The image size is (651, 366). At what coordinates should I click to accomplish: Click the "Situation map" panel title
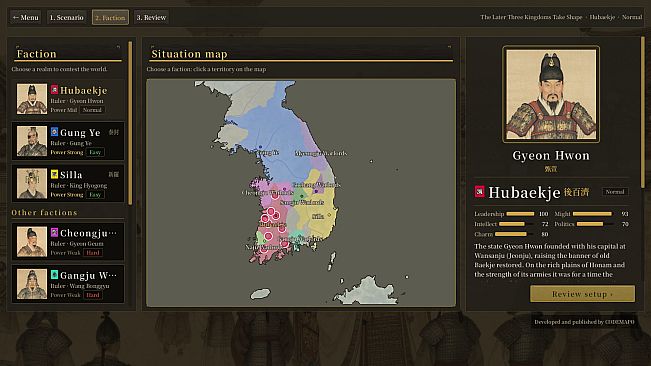pyautogui.click(x=189, y=54)
